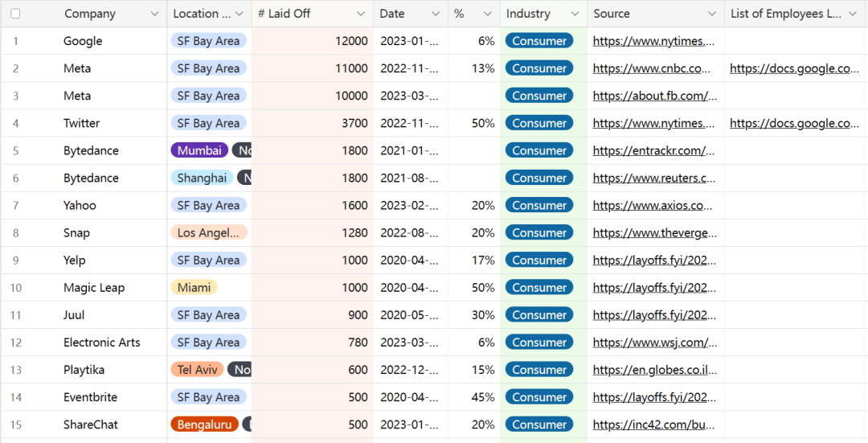Click the Mumbai location tag
The image size is (868, 443).
(x=199, y=150)
